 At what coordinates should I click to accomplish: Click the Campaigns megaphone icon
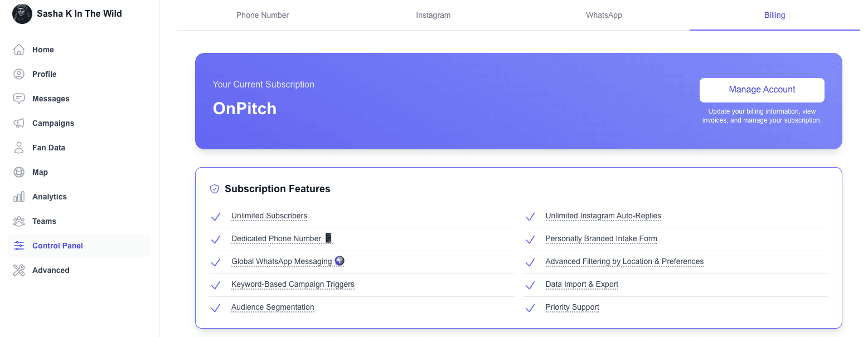click(18, 123)
